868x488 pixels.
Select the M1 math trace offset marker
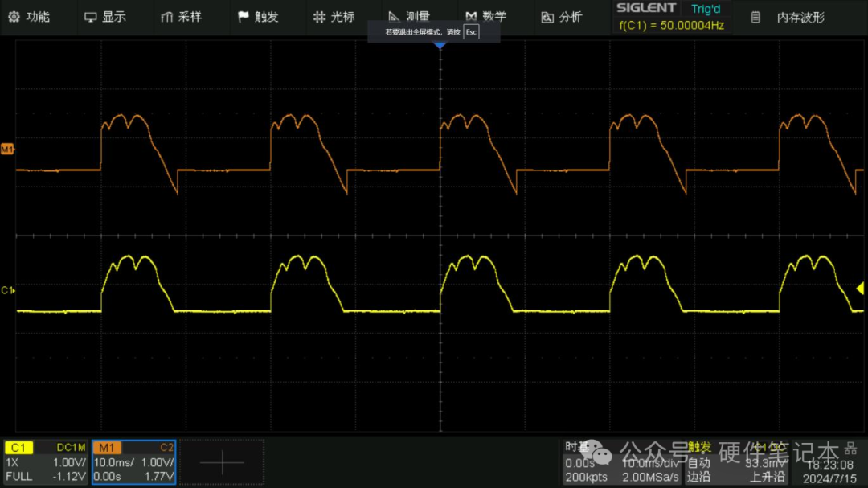(x=7, y=149)
